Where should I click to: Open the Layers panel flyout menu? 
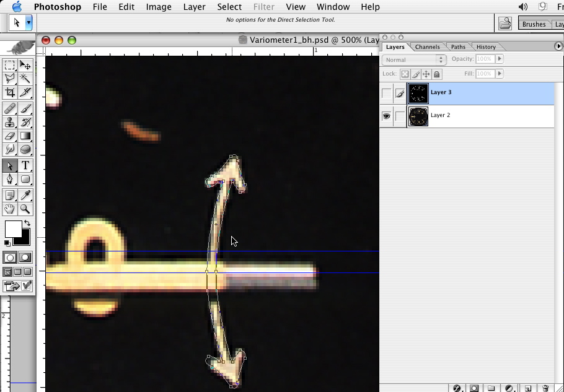pyautogui.click(x=559, y=46)
